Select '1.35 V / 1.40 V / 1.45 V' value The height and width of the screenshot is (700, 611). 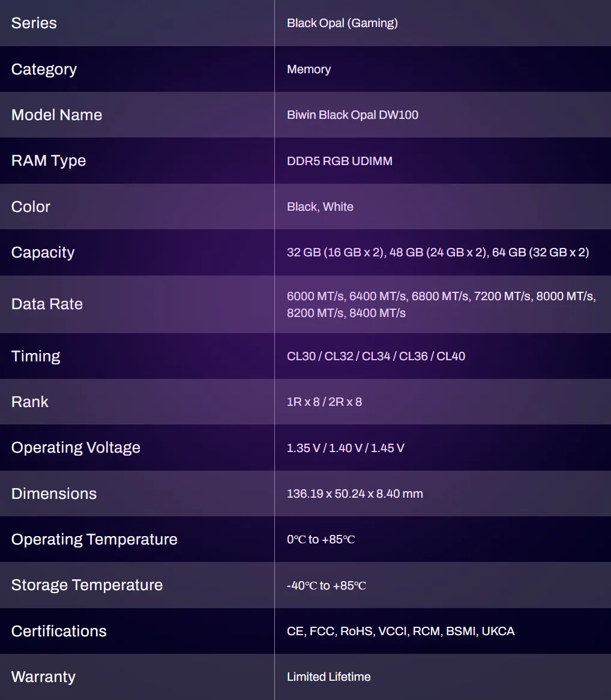pyautogui.click(x=346, y=448)
